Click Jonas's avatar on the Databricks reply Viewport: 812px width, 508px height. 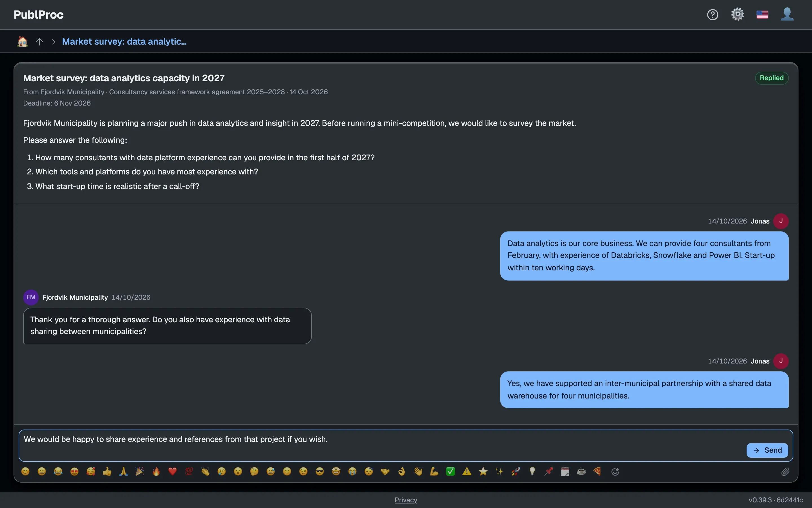(781, 221)
